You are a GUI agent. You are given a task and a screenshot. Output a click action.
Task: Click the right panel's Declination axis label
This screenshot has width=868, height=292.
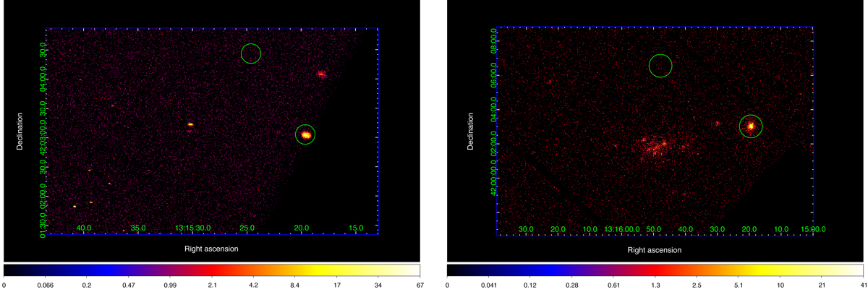[x=471, y=131]
